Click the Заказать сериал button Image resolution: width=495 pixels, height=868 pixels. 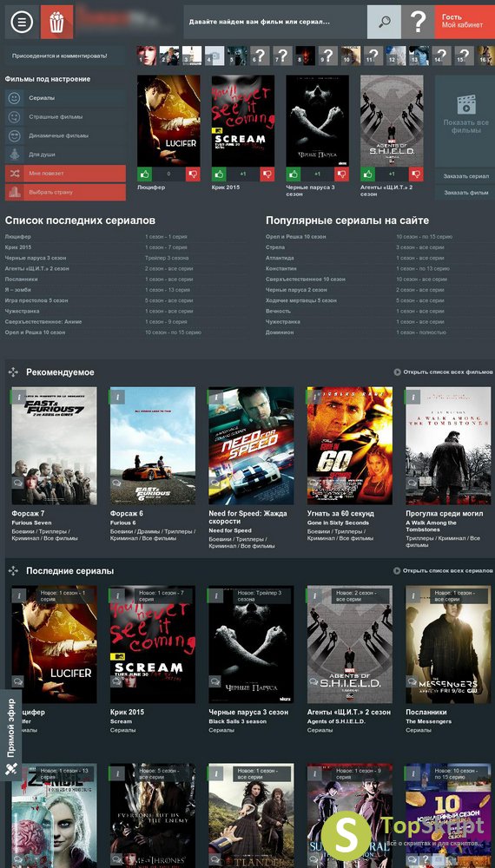(465, 176)
